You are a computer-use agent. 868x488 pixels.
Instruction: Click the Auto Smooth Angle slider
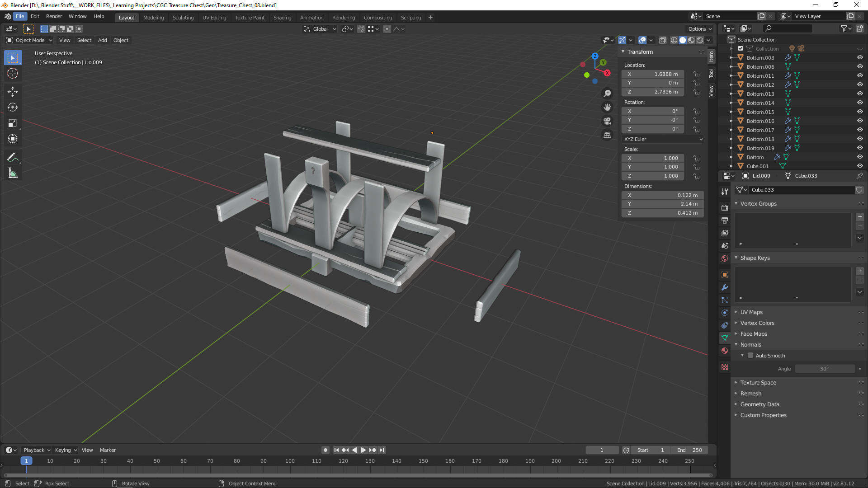(x=824, y=369)
